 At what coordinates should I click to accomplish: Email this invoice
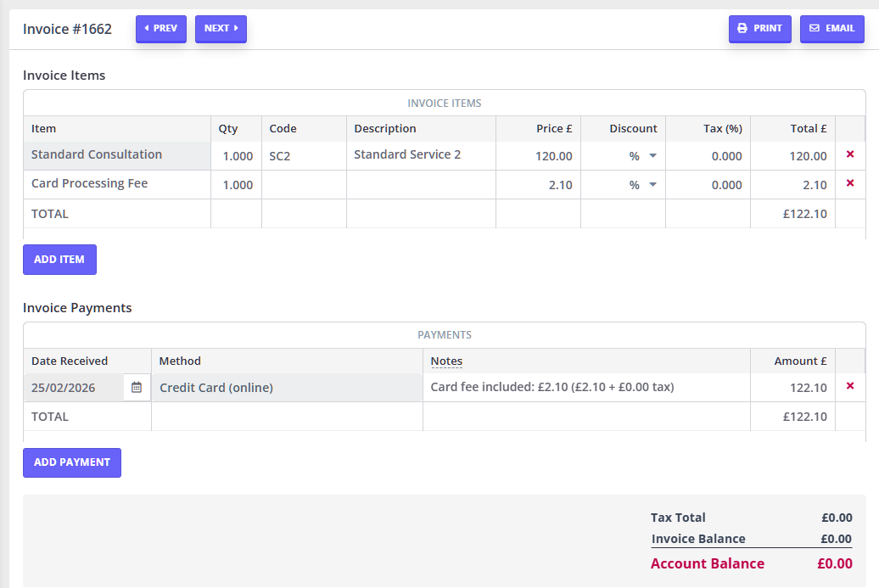click(x=831, y=29)
